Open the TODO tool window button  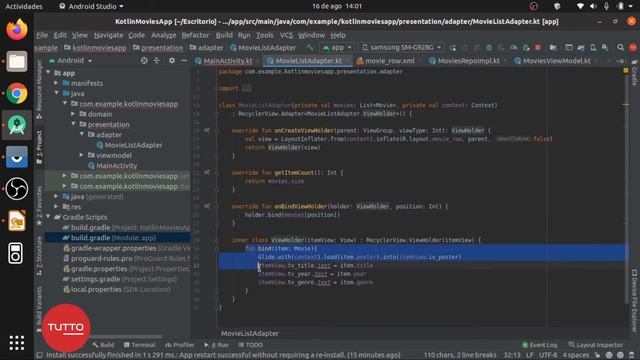tap(250, 345)
